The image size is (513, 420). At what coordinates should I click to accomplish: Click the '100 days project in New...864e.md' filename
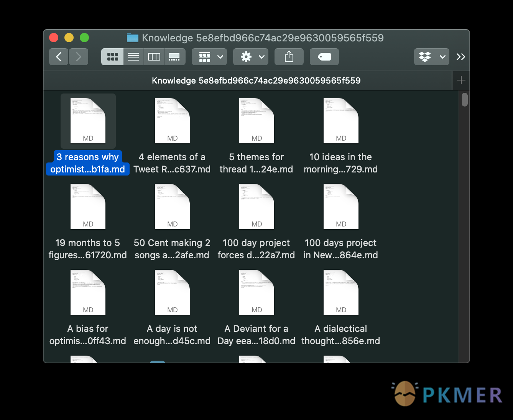(x=341, y=249)
